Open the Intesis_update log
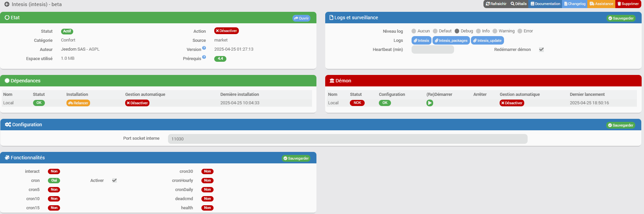 [x=487, y=41]
